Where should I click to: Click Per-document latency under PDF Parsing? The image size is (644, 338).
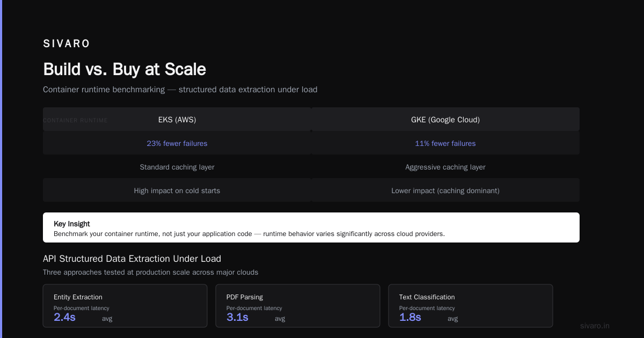coord(254,308)
